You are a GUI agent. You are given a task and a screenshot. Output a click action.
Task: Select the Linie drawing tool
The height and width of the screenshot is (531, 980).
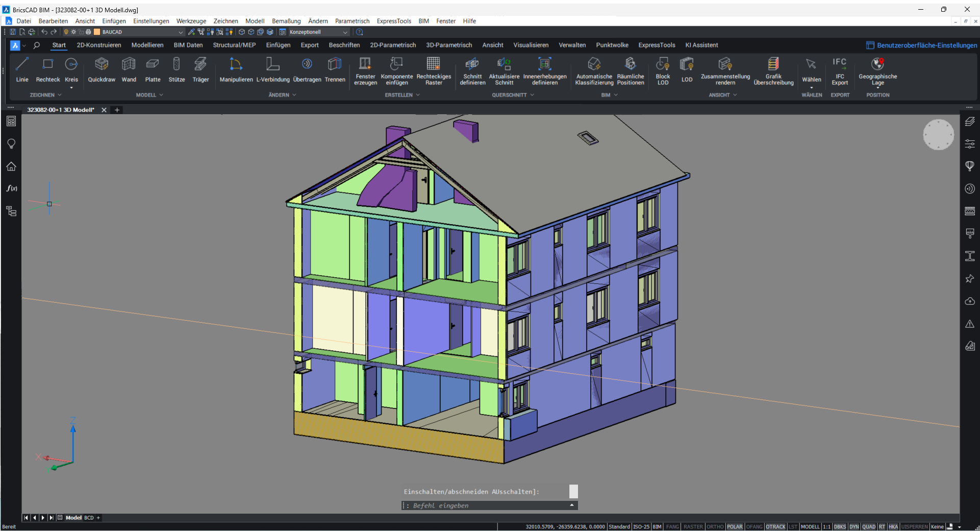[x=22, y=69]
